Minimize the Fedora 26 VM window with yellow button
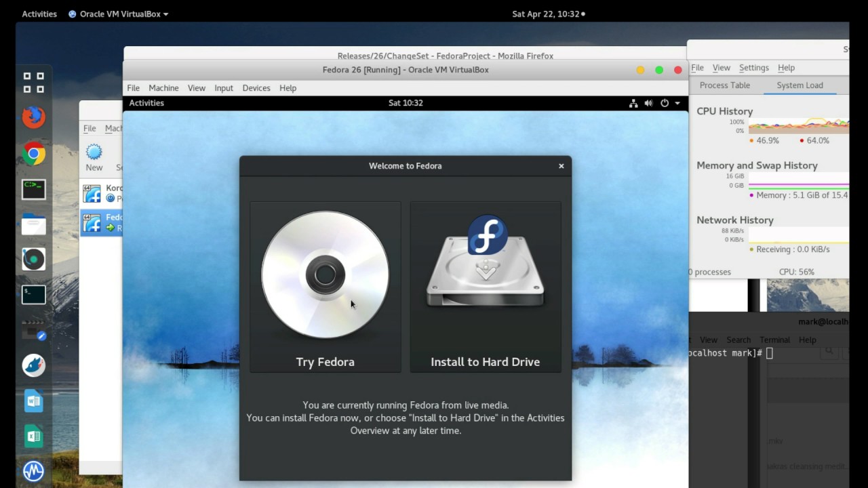The width and height of the screenshot is (868, 488). pos(640,70)
